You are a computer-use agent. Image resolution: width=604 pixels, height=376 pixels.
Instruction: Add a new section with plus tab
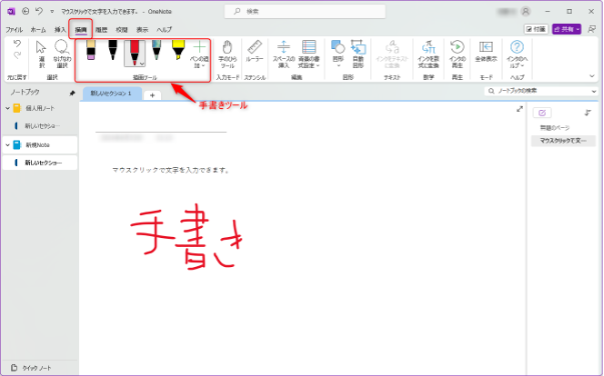tap(152, 95)
